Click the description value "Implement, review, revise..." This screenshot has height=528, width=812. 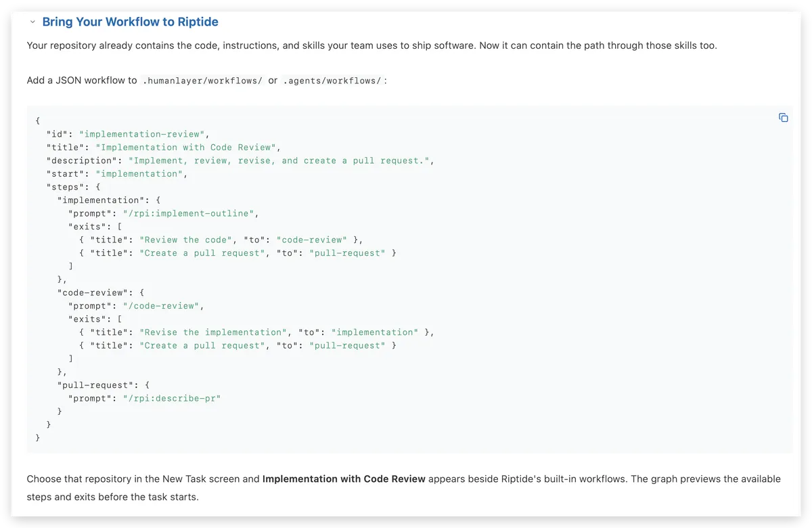tap(279, 160)
